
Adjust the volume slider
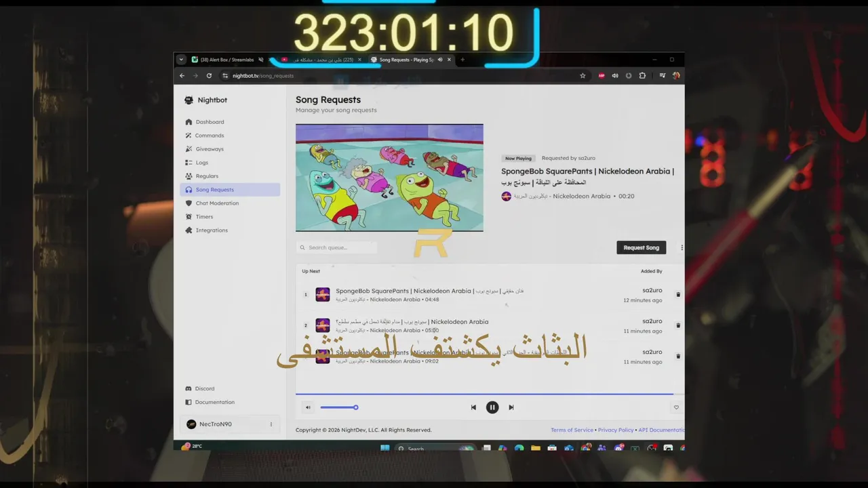pyautogui.click(x=339, y=407)
